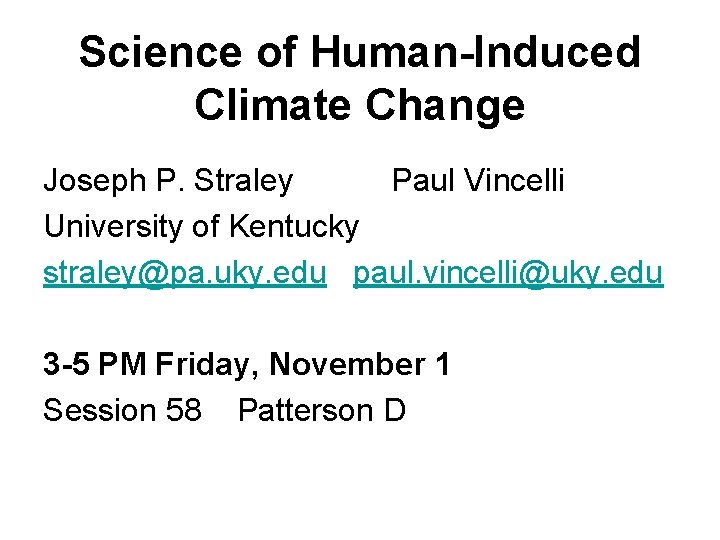Click the surname "Vincelli" in the author line
Viewport: 720px width, 540px height.
[513, 181]
